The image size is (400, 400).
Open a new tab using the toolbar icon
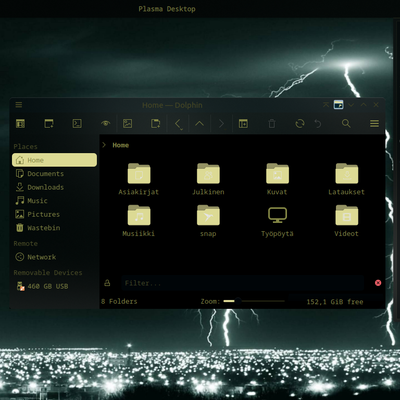click(49, 124)
